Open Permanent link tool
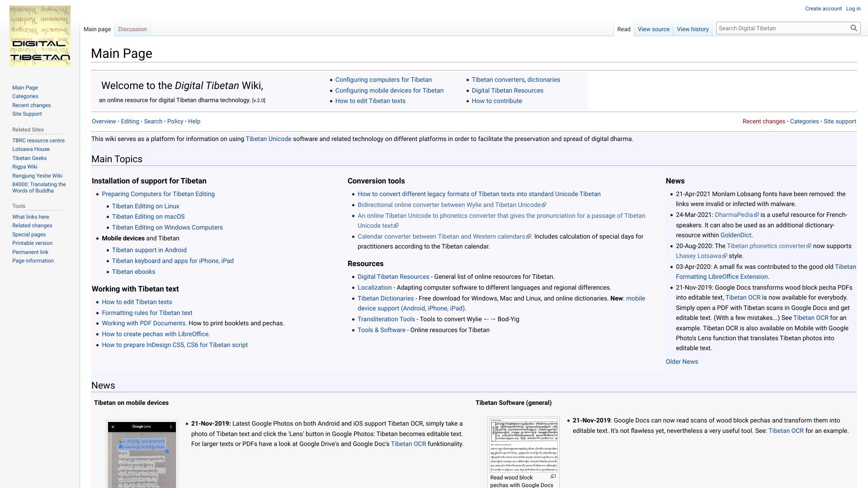The height and width of the screenshot is (488, 868). pos(30,252)
